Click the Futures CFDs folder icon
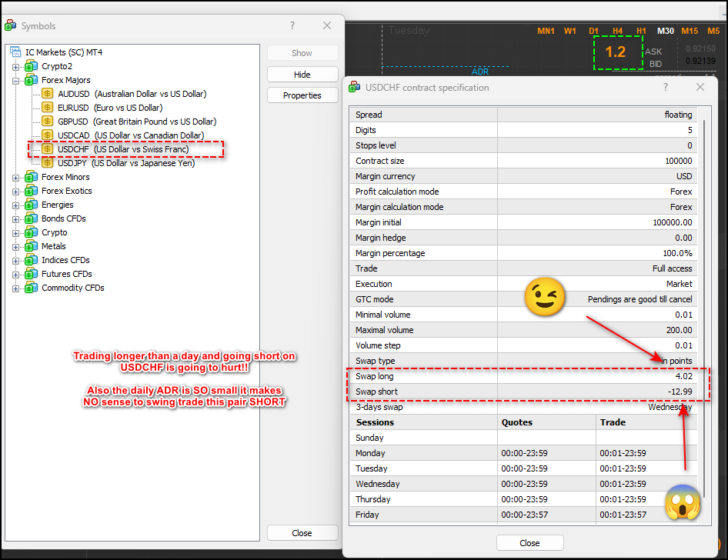728x560 pixels. (x=32, y=274)
